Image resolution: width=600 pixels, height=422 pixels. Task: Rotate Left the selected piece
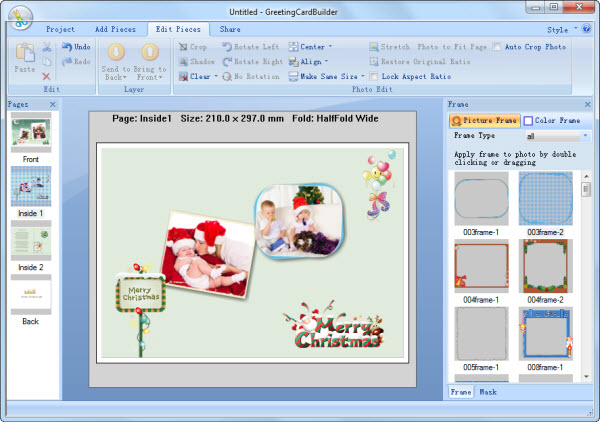(x=251, y=47)
